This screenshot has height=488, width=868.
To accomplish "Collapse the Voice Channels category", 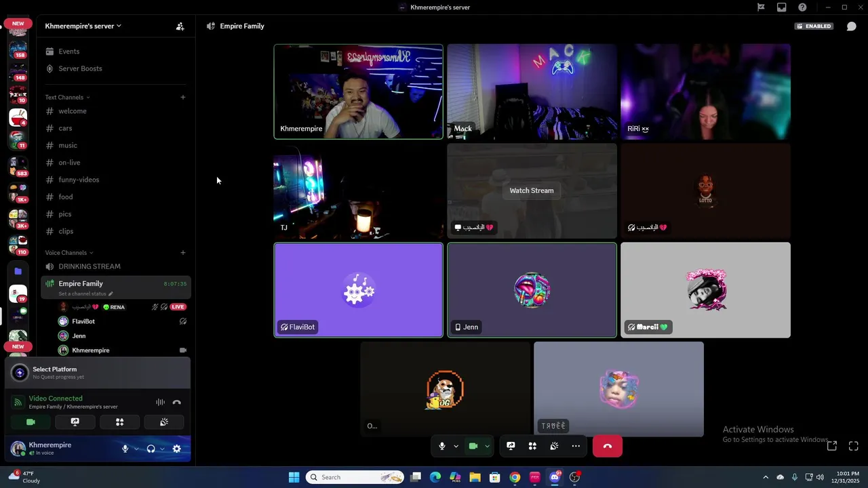I will 69,252.
